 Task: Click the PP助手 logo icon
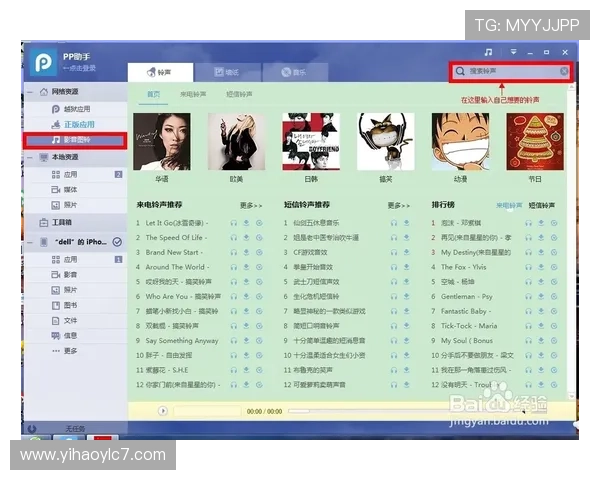pyautogui.click(x=40, y=62)
